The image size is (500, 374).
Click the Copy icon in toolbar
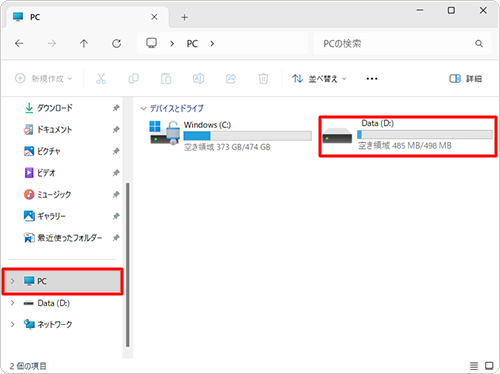(134, 79)
